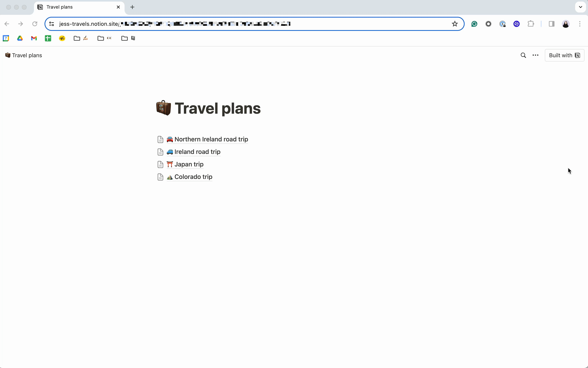Click the Built with Notion button

(x=565, y=55)
